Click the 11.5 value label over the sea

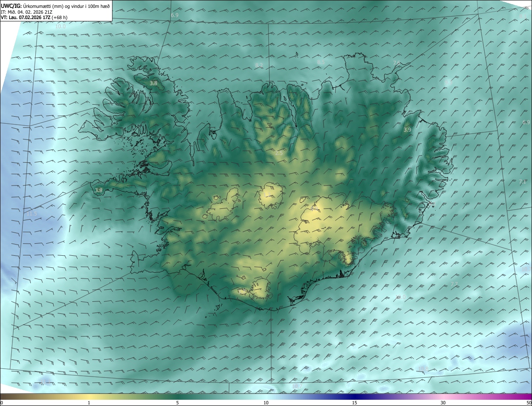(32, 214)
